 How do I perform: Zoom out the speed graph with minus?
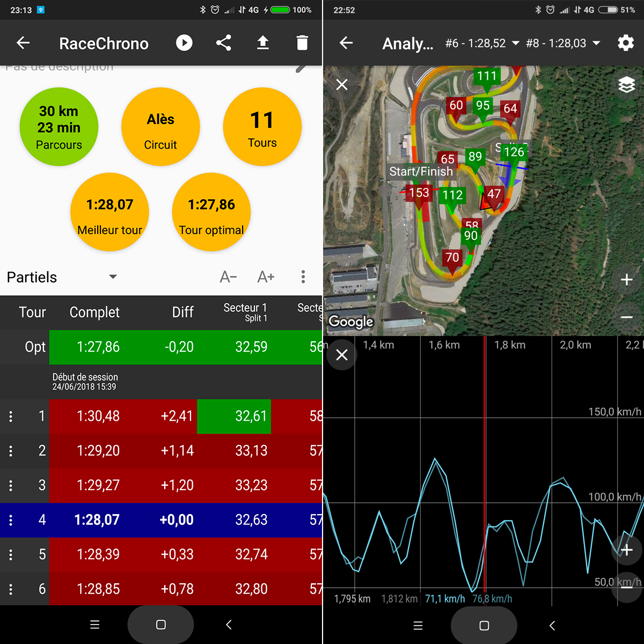tap(626, 588)
